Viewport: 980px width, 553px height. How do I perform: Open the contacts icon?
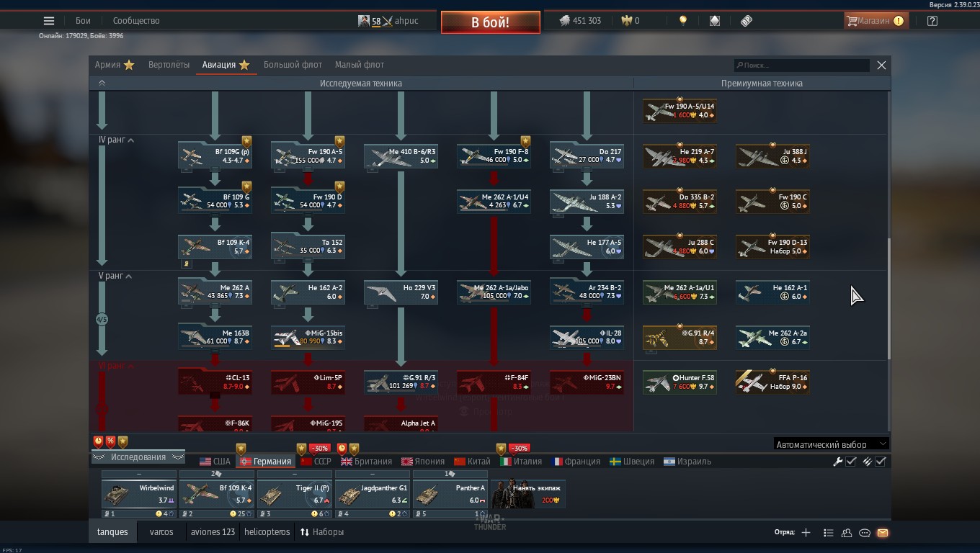tap(847, 533)
